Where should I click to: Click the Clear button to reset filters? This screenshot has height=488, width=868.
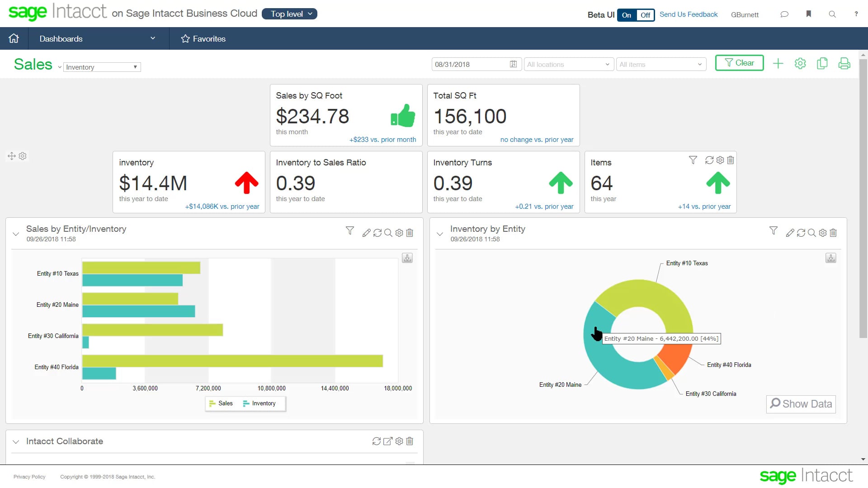pyautogui.click(x=739, y=63)
